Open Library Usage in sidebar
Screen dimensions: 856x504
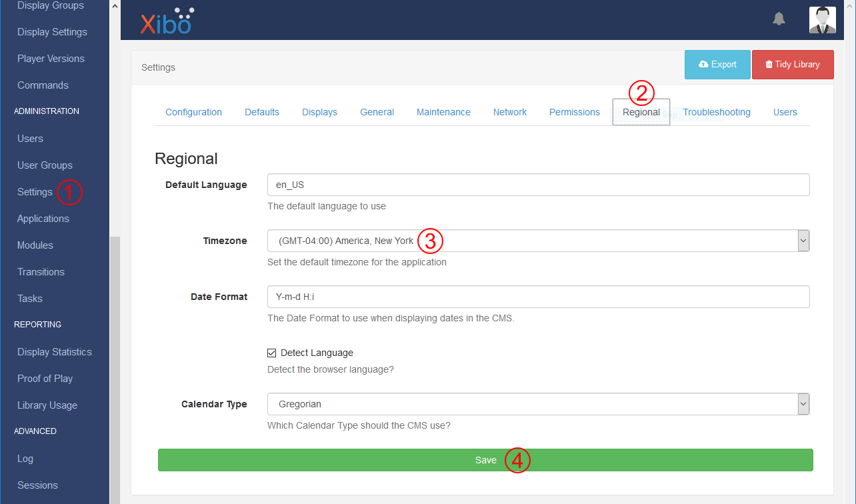[47, 405]
